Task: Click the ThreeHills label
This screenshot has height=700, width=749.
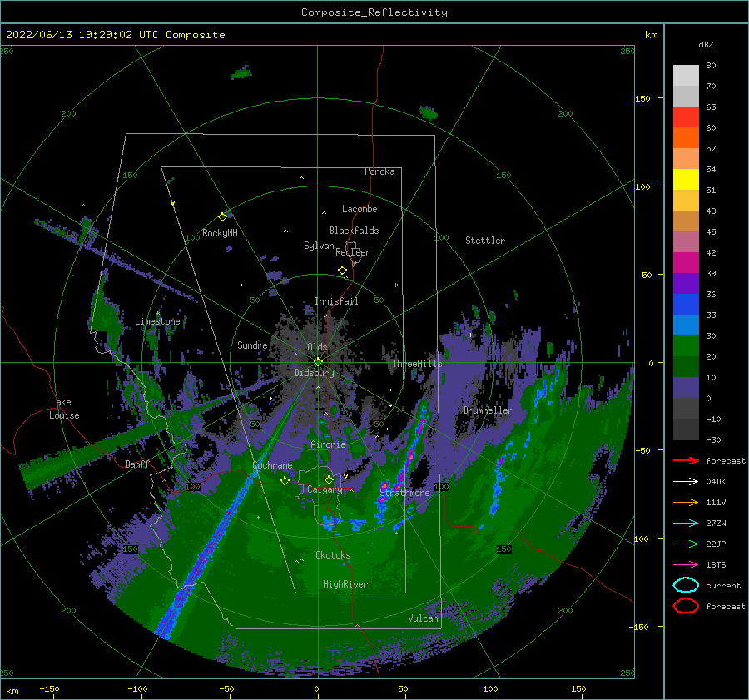Action: point(417,364)
